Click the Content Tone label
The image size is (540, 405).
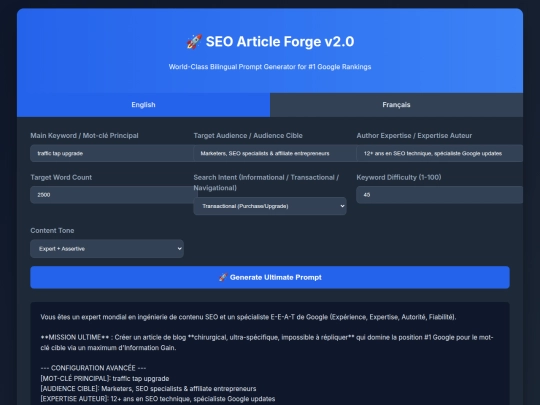click(52, 231)
